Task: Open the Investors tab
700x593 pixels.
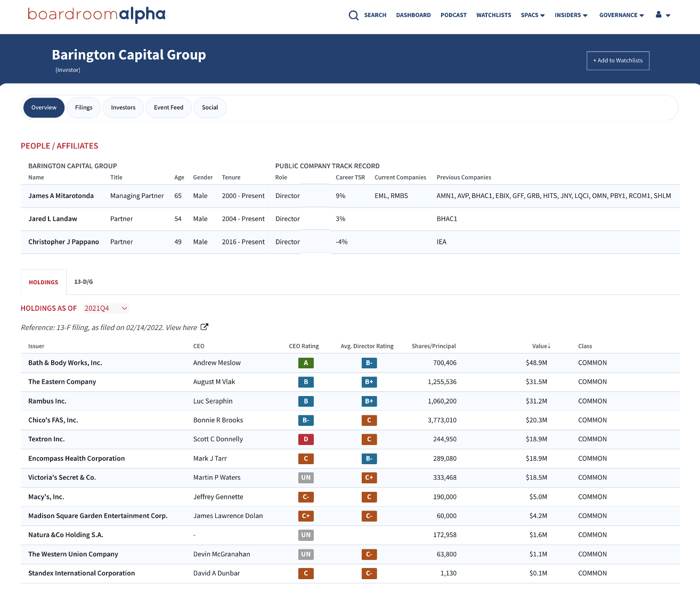Action: (x=123, y=108)
